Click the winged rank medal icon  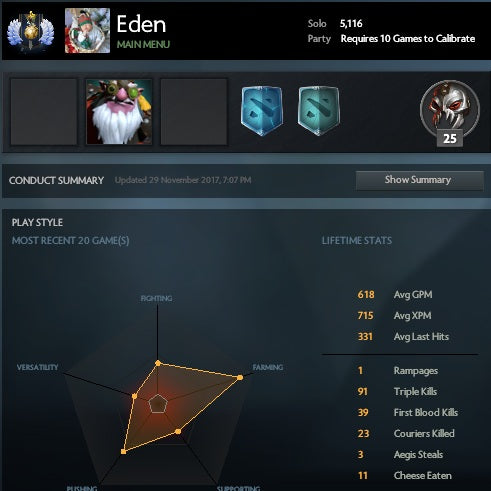coord(31,31)
